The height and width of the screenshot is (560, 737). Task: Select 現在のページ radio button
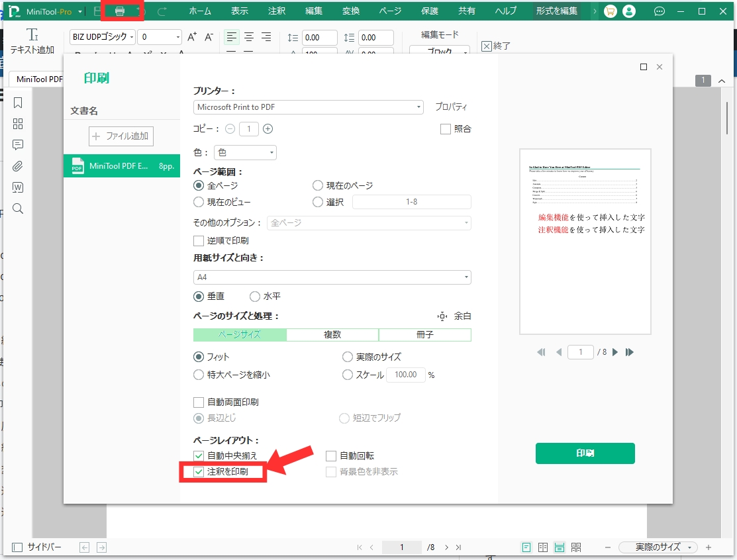pos(318,185)
